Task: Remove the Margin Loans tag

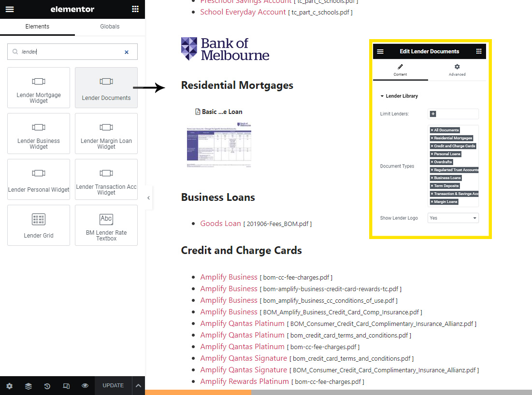Action: point(432,202)
